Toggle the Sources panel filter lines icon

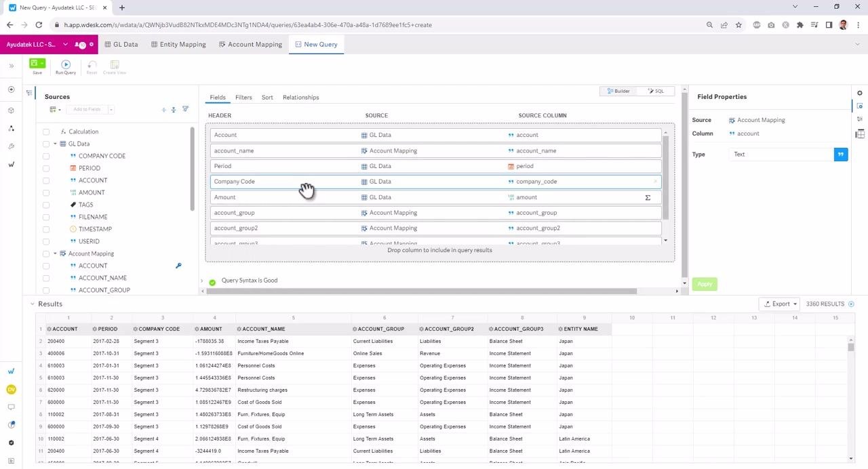29,93
